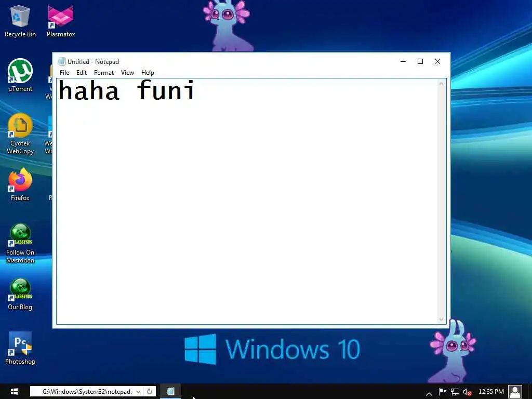Open Cyotek WebCopy shortcut
532x399 pixels.
point(20,134)
